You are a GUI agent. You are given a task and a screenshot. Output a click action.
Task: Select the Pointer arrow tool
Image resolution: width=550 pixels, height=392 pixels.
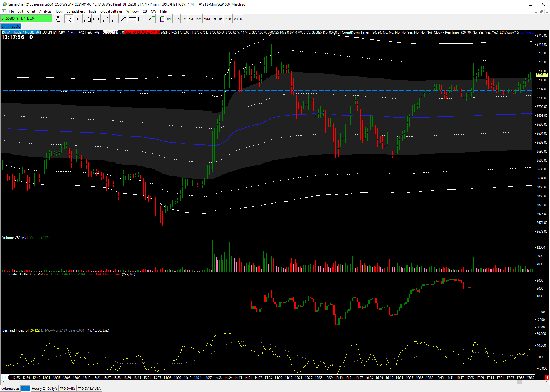[69, 19]
